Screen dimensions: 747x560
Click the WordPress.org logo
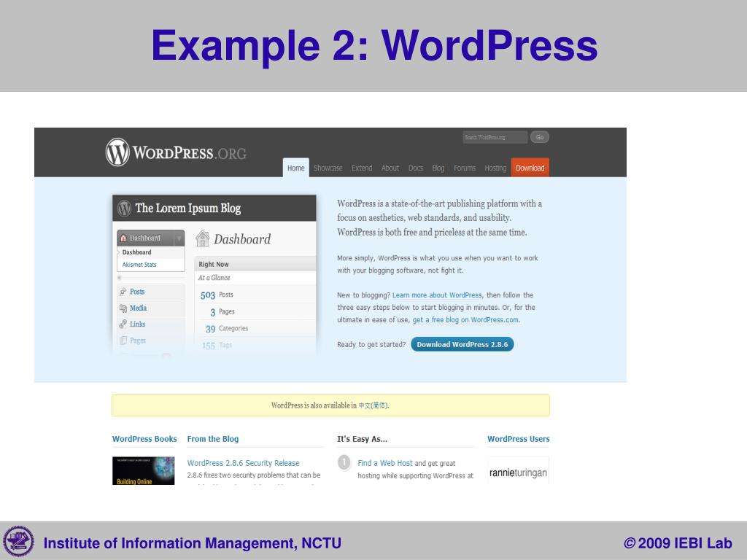click(176, 152)
